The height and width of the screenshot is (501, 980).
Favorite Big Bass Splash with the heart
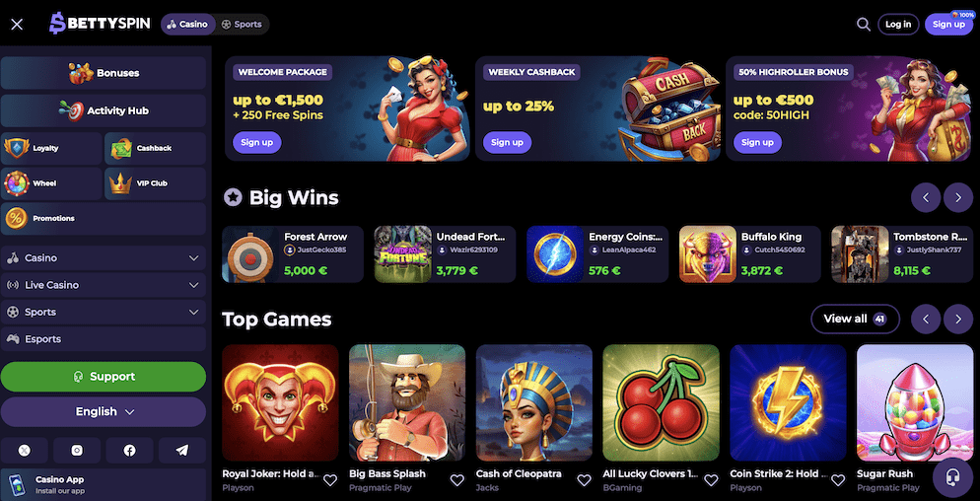pos(456,479)
